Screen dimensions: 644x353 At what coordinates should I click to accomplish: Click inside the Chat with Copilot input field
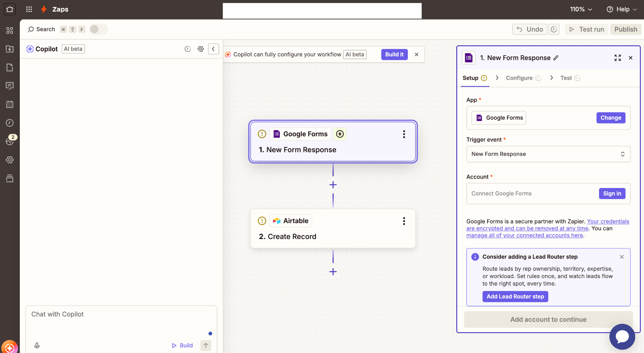point(121,315)
